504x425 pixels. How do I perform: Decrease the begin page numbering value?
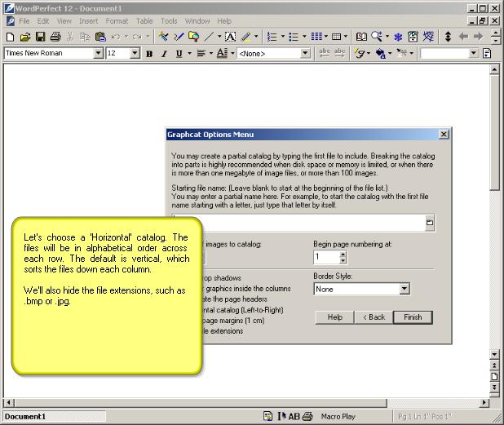(x=343, y=260)
